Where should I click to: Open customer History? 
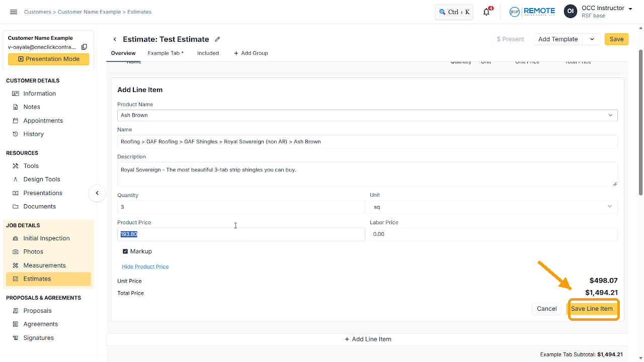click(x=34, y=134)
